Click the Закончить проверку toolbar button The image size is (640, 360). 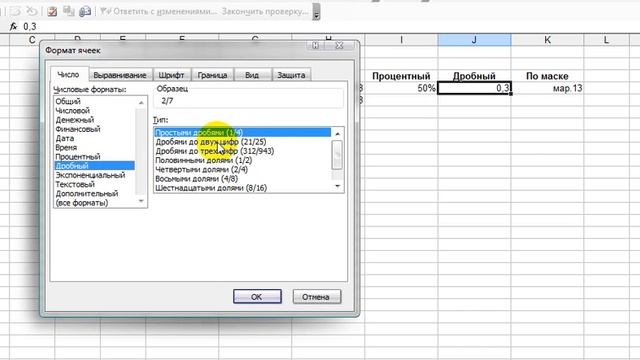pos(265,11)
